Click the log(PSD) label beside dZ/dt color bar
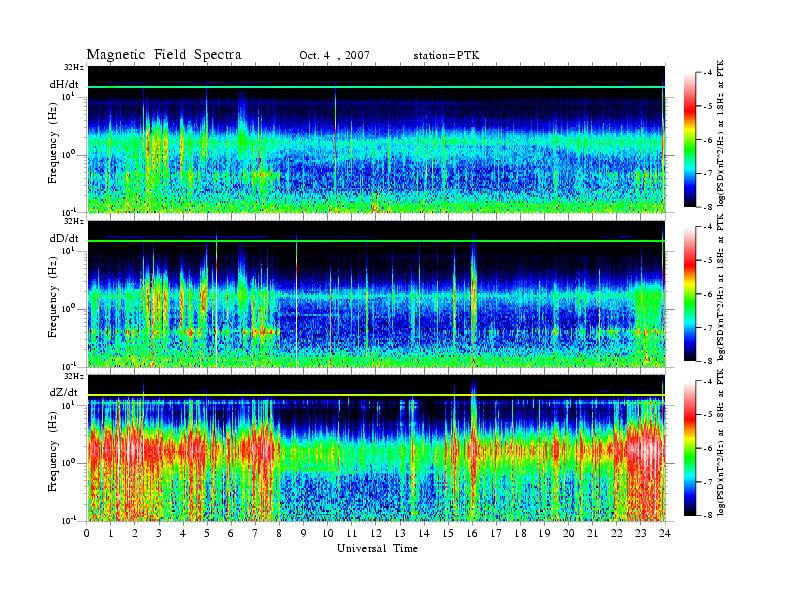The height and width of the screenshot is (612, 792). coord(721,442)
